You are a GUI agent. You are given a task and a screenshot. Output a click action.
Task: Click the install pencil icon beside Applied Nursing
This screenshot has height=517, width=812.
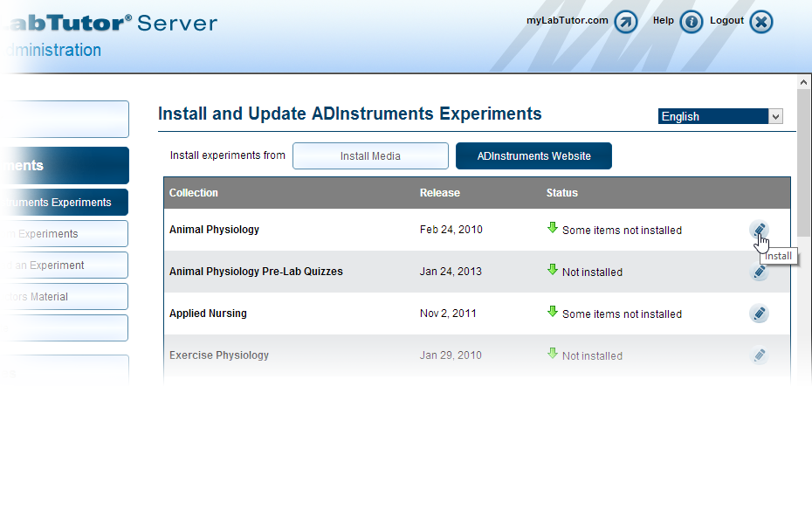click(x=759, y=314)
